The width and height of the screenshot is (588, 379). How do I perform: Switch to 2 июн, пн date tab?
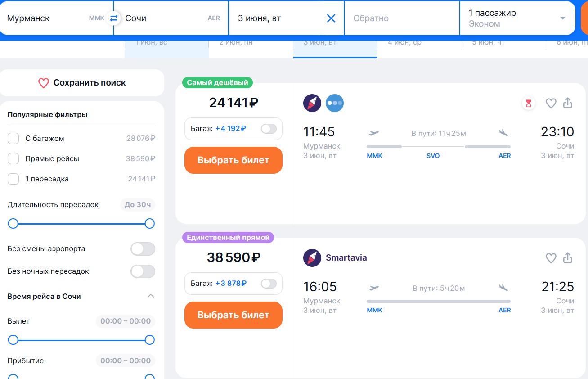pos(236,44)
